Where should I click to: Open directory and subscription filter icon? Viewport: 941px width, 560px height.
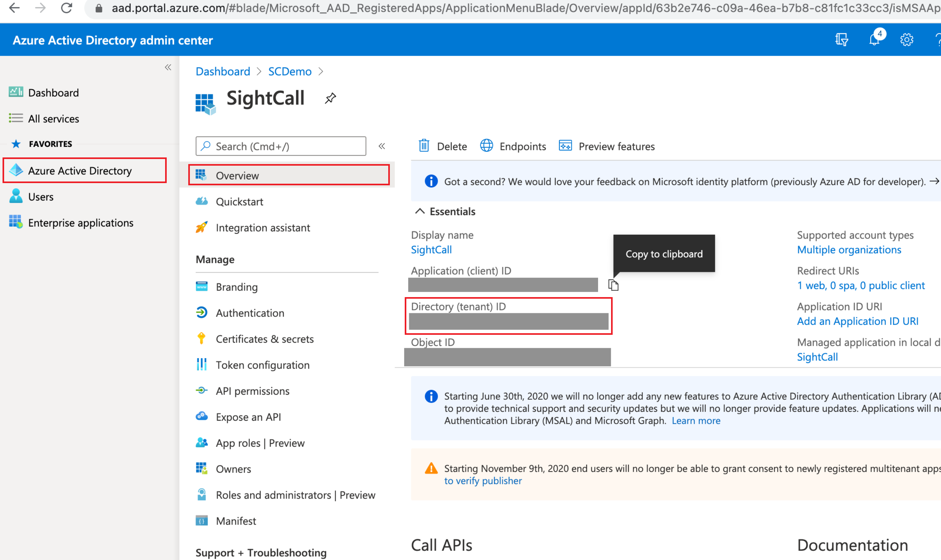coord(842,40)
